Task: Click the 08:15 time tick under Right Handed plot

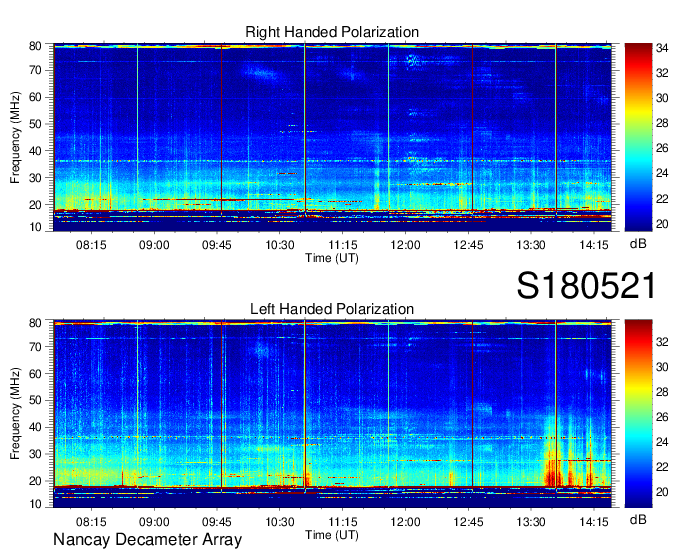Action: point(91,245)
